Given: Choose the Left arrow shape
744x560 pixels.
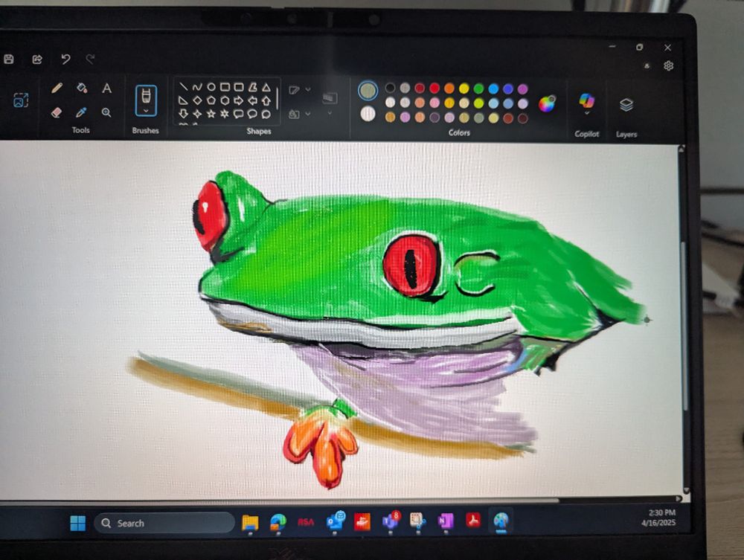Looking at the screenshot, I should tap(253, 100).
